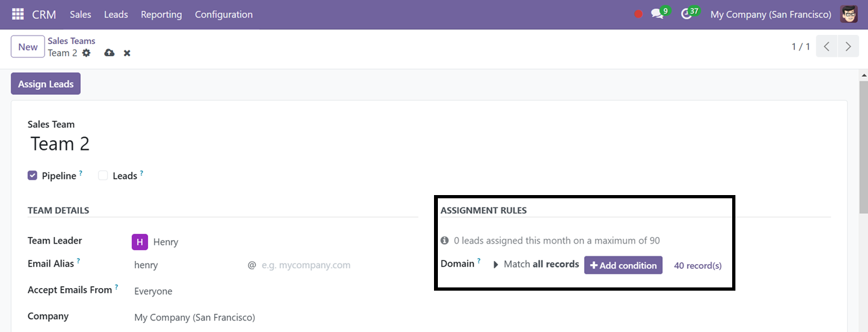Go to the next record arrow

pos(848,47)
